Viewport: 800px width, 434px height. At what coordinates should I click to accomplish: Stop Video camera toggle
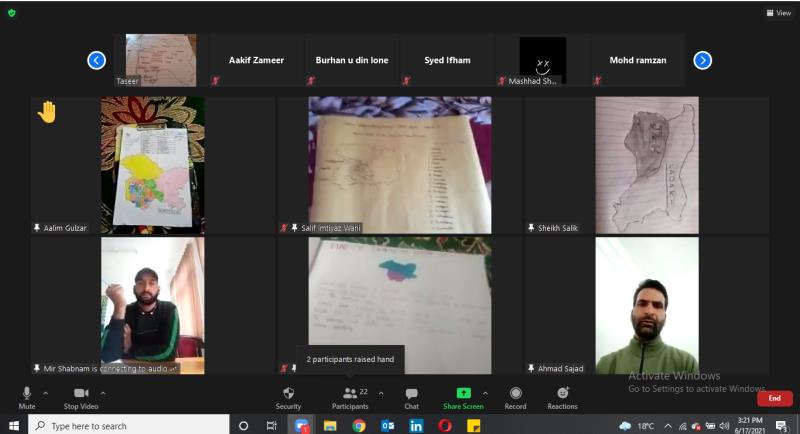81,395
